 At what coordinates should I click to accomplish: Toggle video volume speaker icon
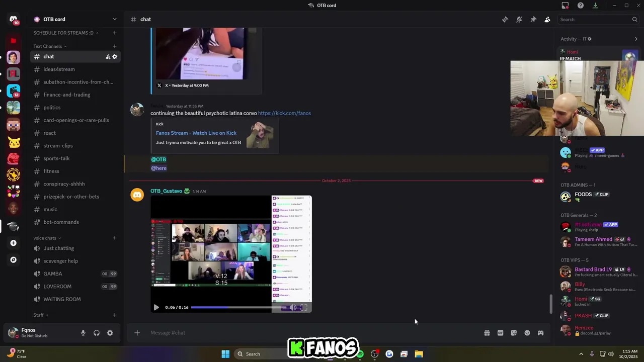pos(293,307)
